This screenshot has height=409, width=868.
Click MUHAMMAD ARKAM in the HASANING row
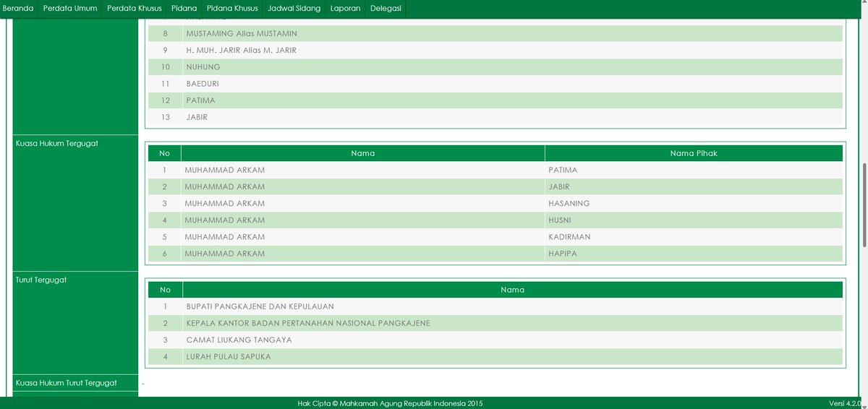225,204
